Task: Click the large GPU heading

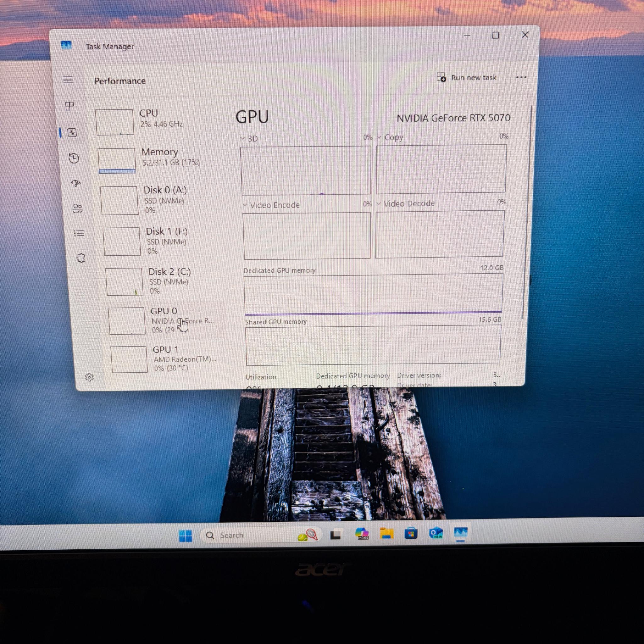Action: [x=252, y=117]
